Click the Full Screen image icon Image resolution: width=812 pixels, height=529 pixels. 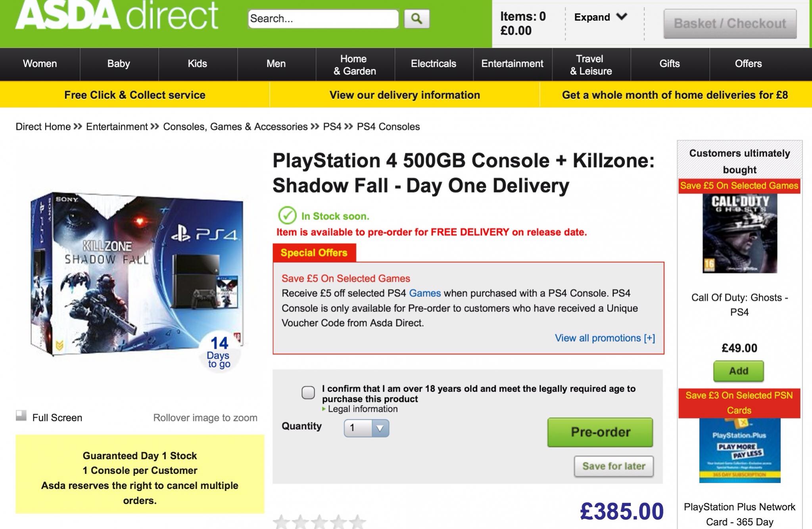coord(21,416)
